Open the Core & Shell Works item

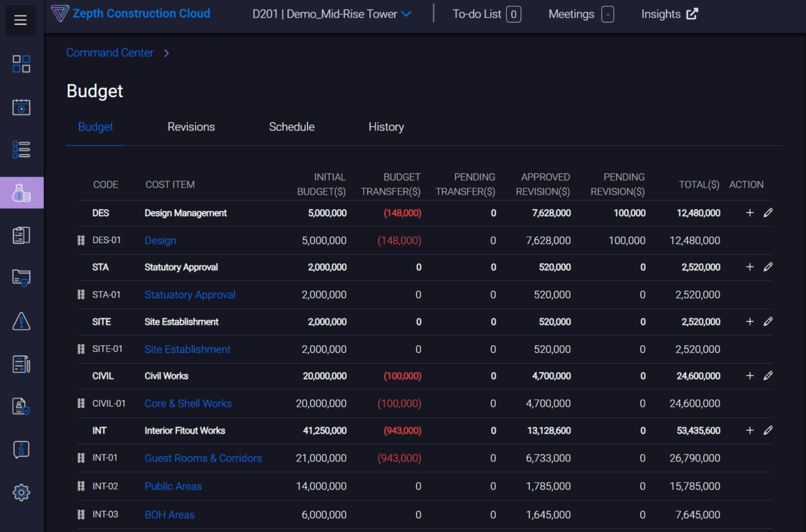click(188, 403)
